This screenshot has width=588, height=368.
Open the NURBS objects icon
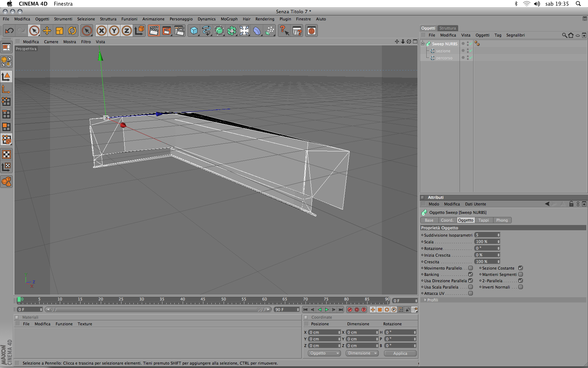(x=219, y=31)
